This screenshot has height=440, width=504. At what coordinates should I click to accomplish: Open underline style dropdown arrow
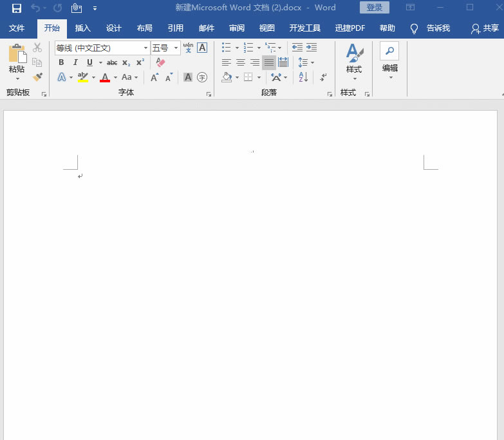point(100,62)
